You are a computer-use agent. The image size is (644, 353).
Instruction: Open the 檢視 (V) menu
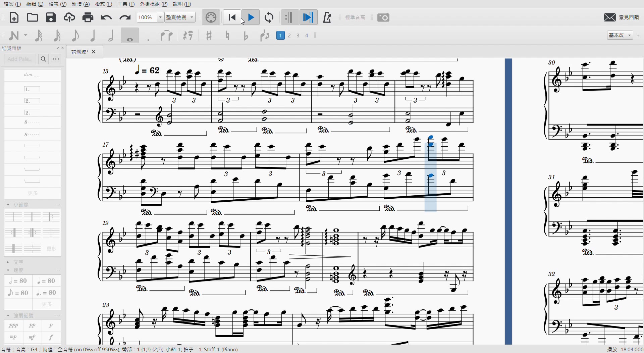point(58,4)
